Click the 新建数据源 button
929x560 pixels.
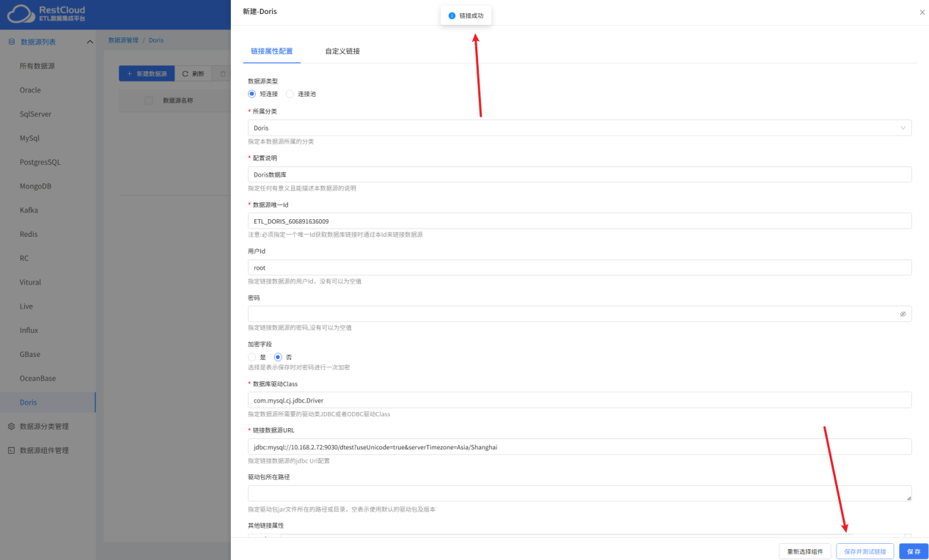(147, 74)
